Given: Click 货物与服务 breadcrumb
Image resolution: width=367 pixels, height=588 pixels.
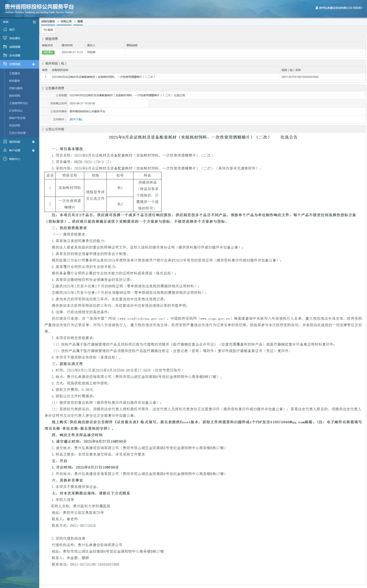Looking at the screenshot, I should click(48, 21).
